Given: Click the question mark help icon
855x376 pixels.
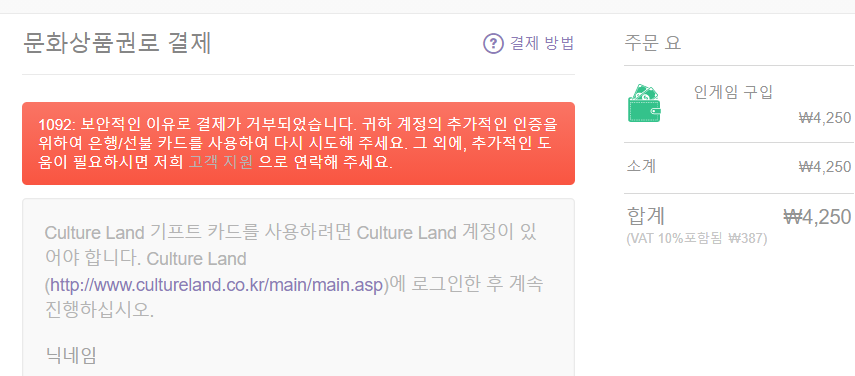Looking at the screenshot, I should (x=493, y=44).
